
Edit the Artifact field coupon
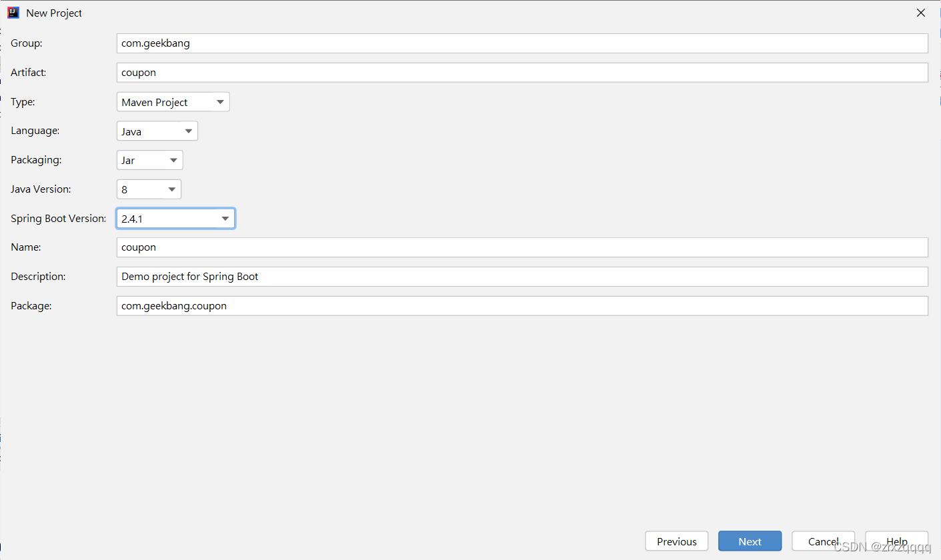tap(522, 73)
